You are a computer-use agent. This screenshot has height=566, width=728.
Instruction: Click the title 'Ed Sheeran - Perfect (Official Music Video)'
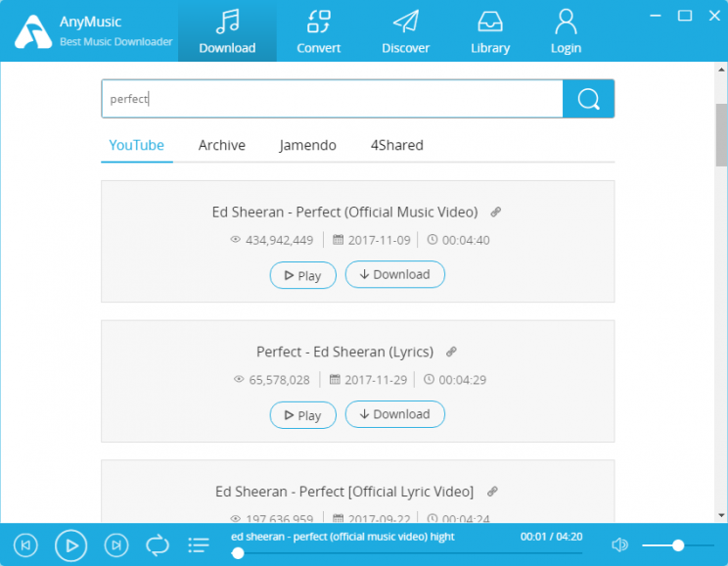tap(345, 212)
